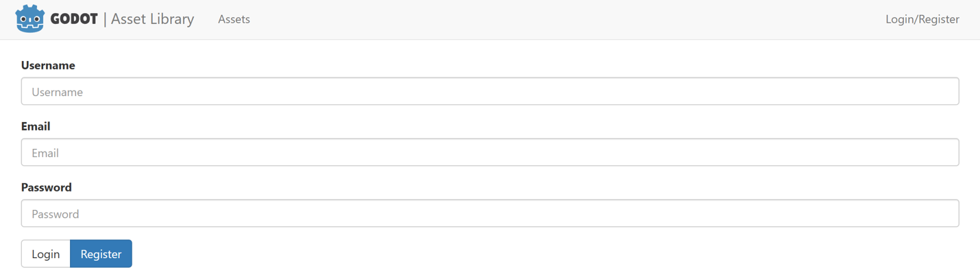
Task: Click the Godot robot logo icon
Action: 29,19
